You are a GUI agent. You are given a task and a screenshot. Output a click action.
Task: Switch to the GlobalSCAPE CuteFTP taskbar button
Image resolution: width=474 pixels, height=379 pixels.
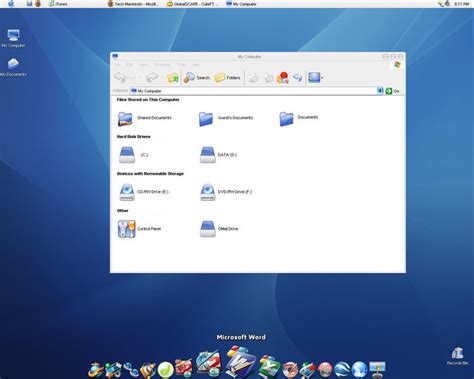point(193,4)
